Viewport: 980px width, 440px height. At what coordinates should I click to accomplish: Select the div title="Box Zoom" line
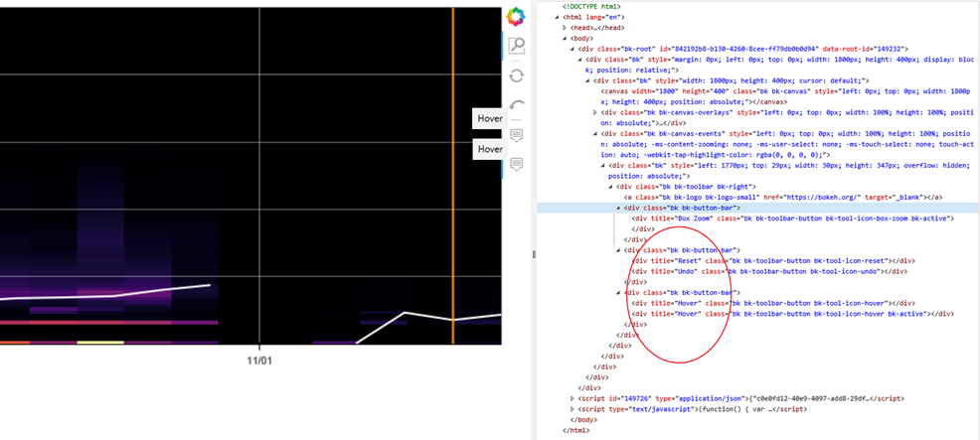[x=792, y=219]
